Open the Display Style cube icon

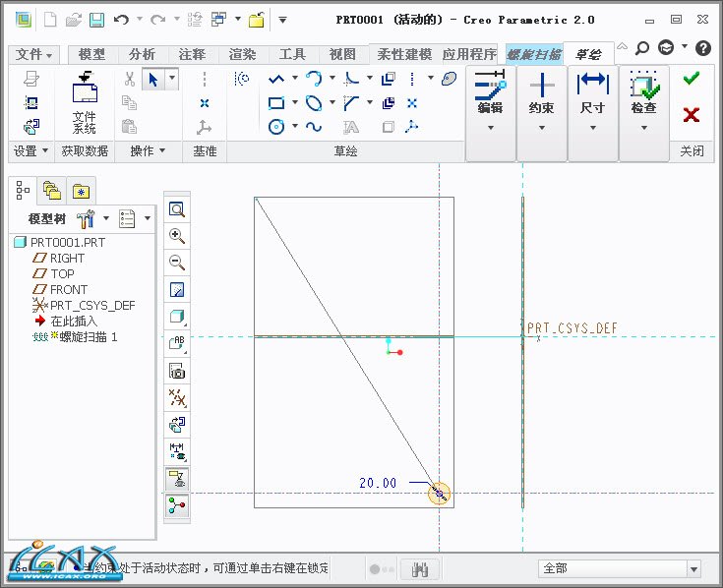[177, 317]
